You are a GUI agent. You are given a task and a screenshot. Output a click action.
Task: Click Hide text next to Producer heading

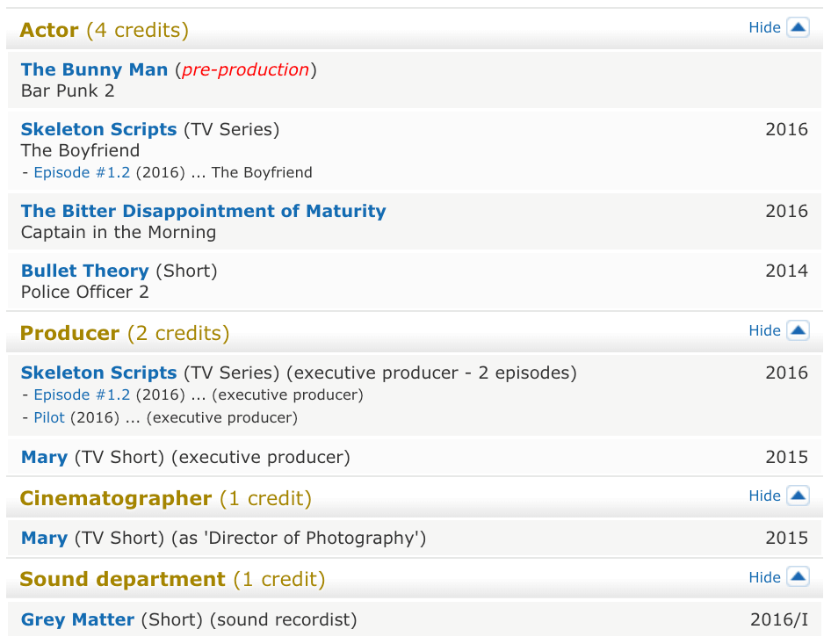tap(764, 330)
